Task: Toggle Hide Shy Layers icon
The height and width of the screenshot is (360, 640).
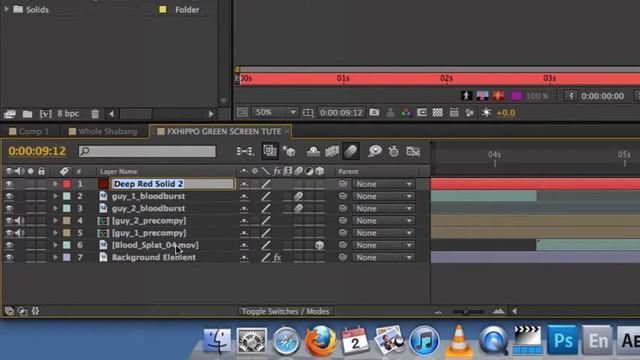Action: [x=313, y=151]
